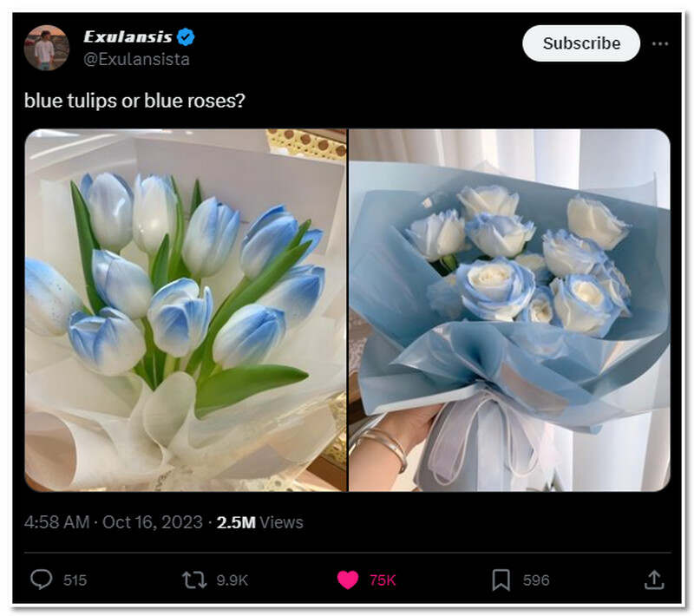Open the reply speech bubble icon
The height and width of the screenshot is (616, 694).
(x=42, y=580)
